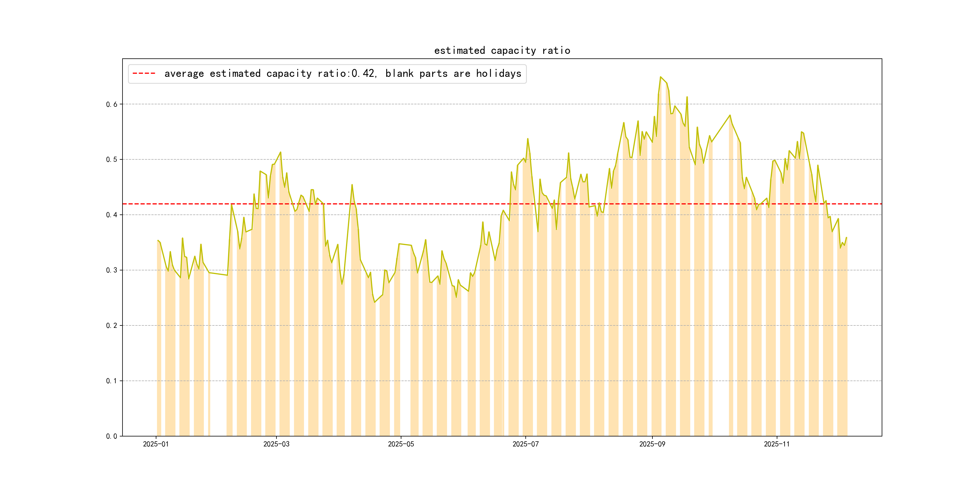The image size is (980, 490).
Task: Click the blank holiday gap in late January
Action: click(218, 342)
